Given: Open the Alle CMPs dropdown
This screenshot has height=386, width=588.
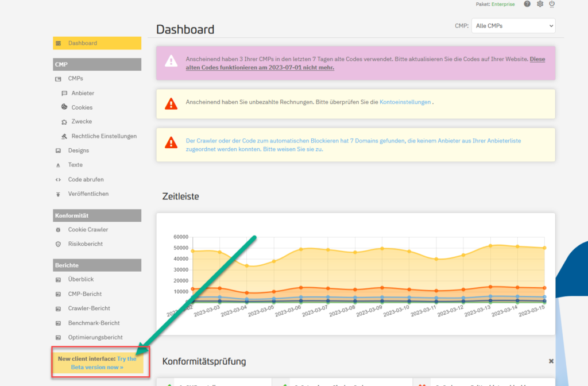Looking at the screenshot, I should pyautogui.click(x=513, y=26).
